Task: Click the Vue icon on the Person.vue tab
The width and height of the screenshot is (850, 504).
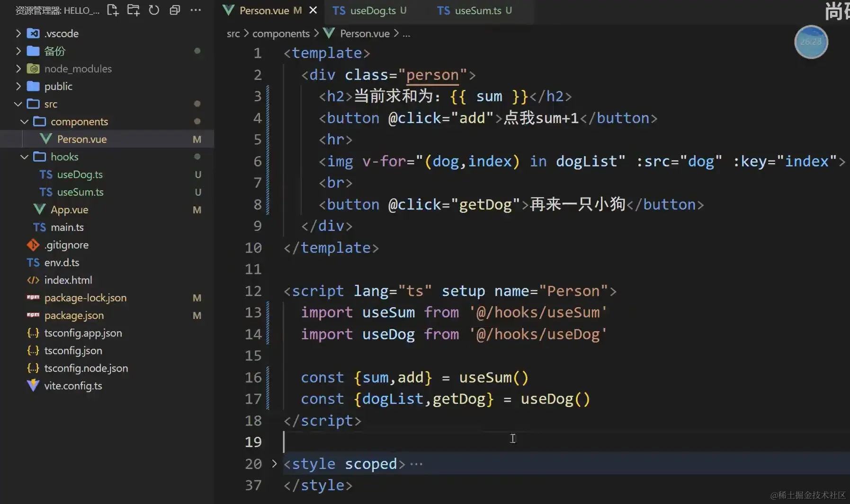Action: coord(228,10)
